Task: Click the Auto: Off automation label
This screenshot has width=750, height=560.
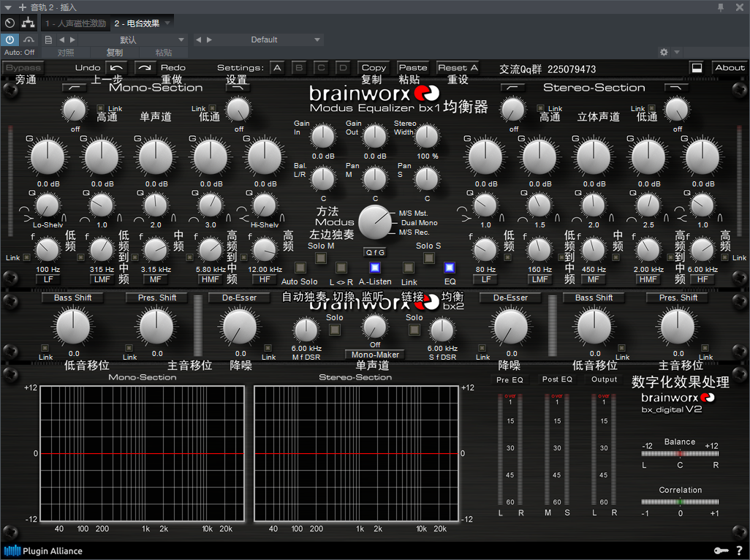Action: click(20, 53)
